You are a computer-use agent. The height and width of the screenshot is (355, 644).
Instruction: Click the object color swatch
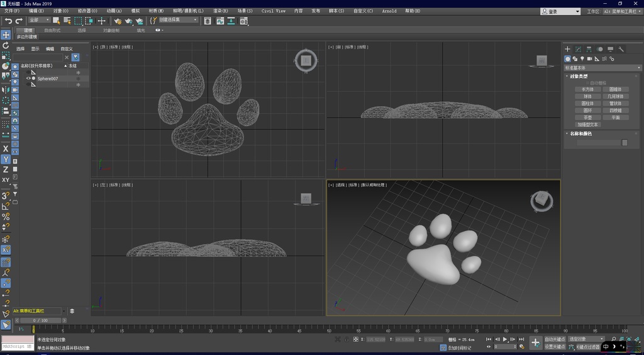(625, 143)
